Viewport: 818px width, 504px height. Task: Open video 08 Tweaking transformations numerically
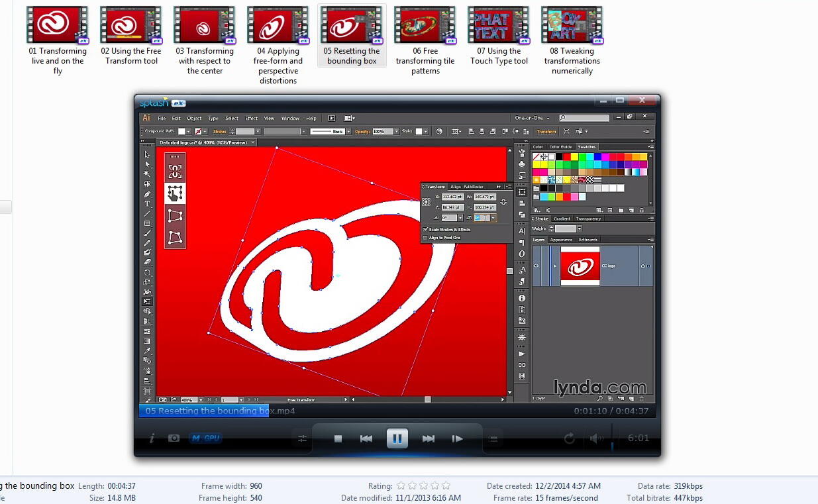(572, 41)
